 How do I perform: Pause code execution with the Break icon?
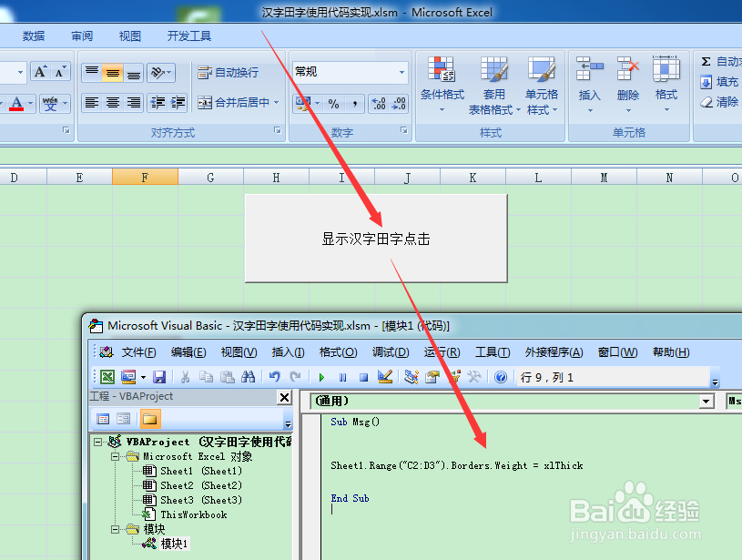(342, 376)
